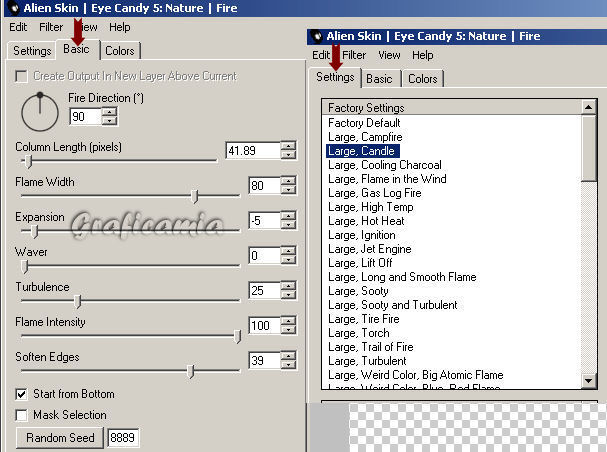
Task: Select Large, Ignition preset
Action: (362, 235)
